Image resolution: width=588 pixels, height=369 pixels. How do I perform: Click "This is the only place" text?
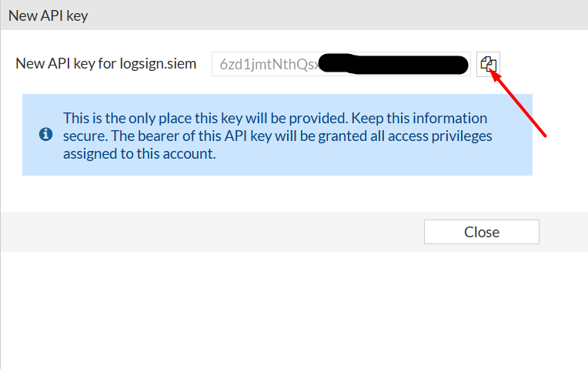coord(127,118)
